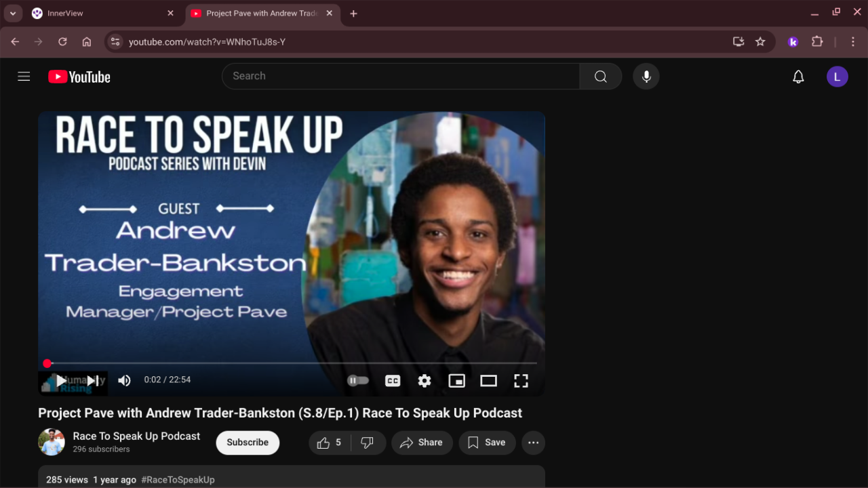Screen dimensions: 868x488
Task: Share the video
Action: pos(422,443)
